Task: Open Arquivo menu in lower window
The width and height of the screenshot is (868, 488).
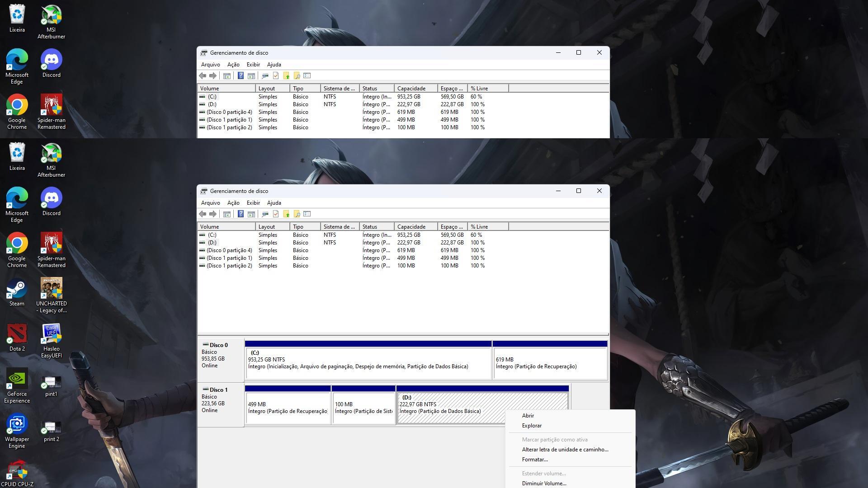Action: 210,203
